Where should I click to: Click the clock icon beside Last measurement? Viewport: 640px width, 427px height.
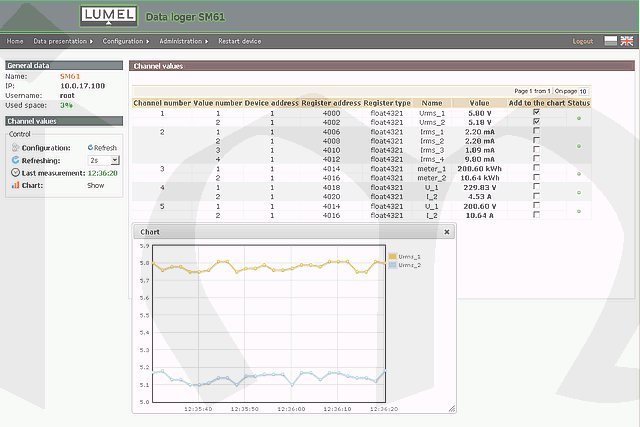(x=16, y=173)
